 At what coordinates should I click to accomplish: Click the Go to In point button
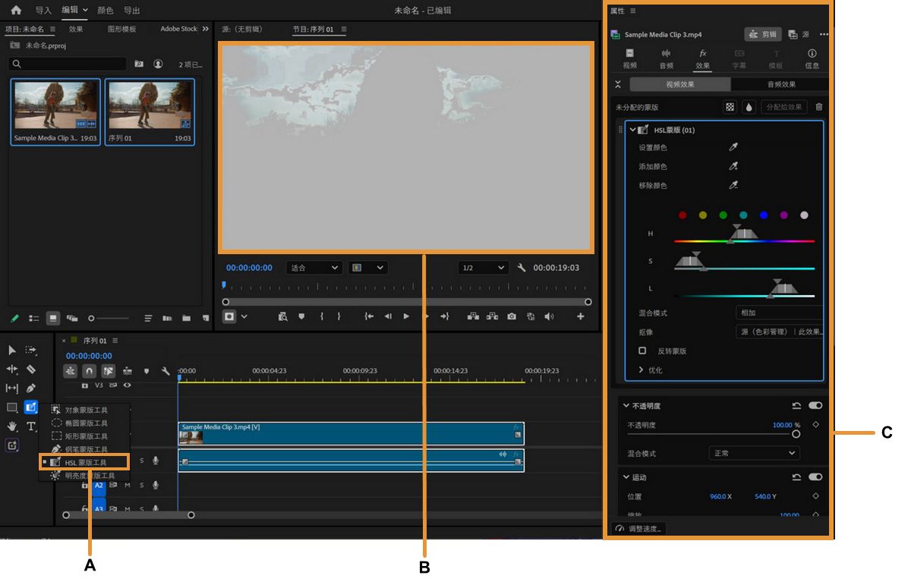tap(369, 316)
